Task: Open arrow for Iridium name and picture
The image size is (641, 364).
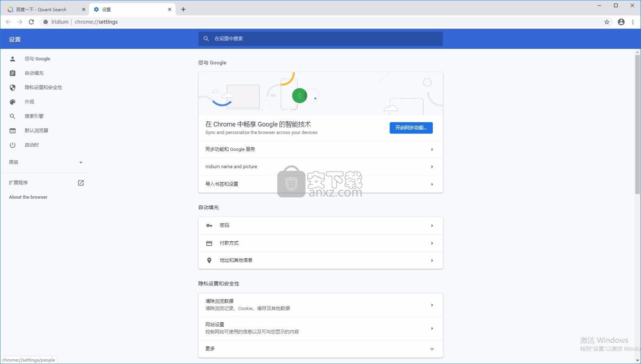Action: [x=432, y=167]
